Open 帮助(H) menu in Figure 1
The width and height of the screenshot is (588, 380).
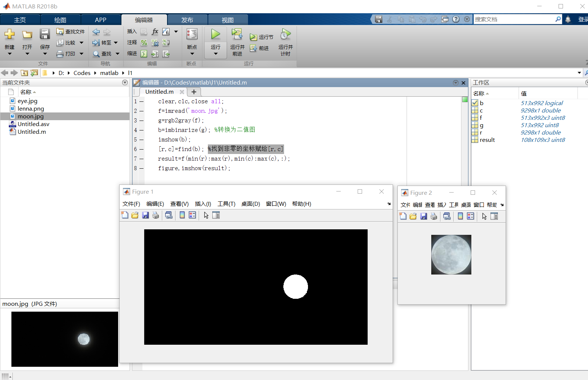tap(302, 204)
